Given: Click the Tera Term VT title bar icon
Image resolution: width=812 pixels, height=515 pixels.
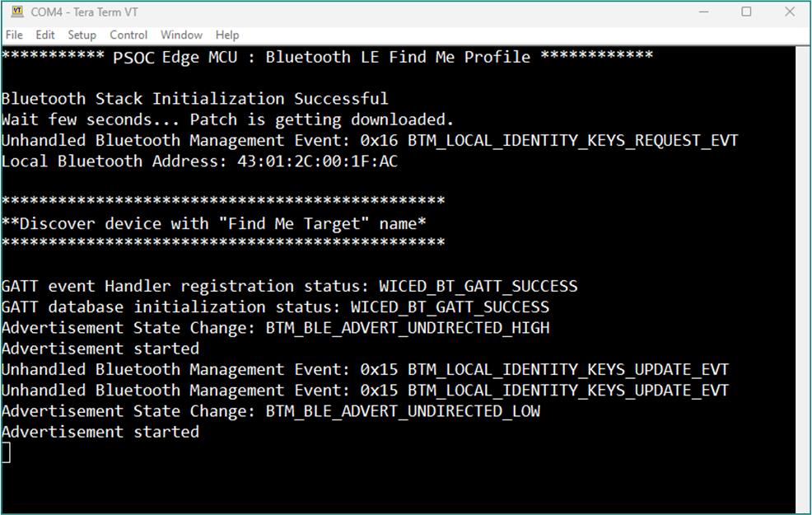Looking at the screenshot, I should point(16,12).
